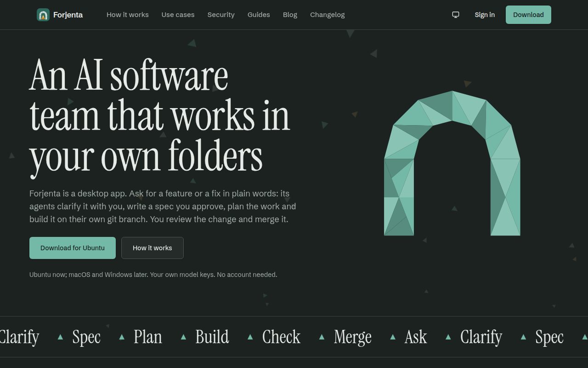Click 'Ask' in the scrolling ticker
The width and height of the screenshot is (588, 368).
(416, 337)
